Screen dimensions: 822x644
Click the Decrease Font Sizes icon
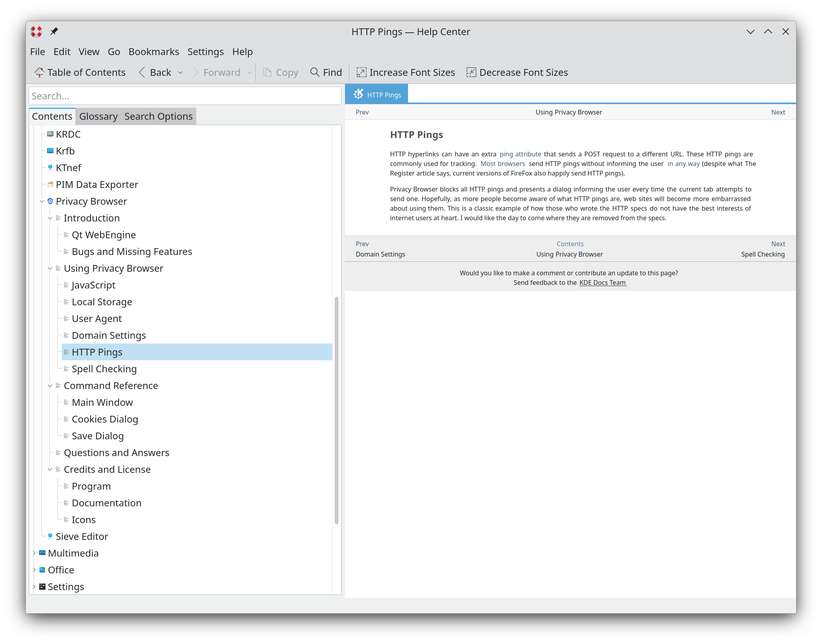pos(471,72)
